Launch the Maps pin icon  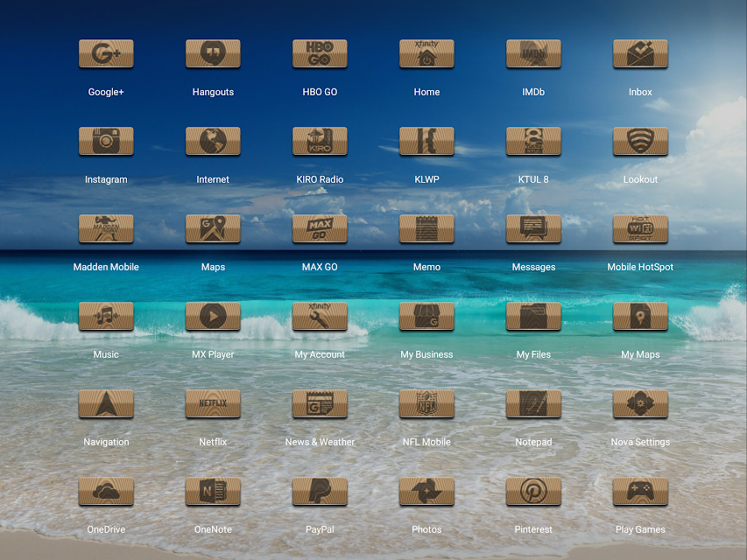(x=213, y=228)
